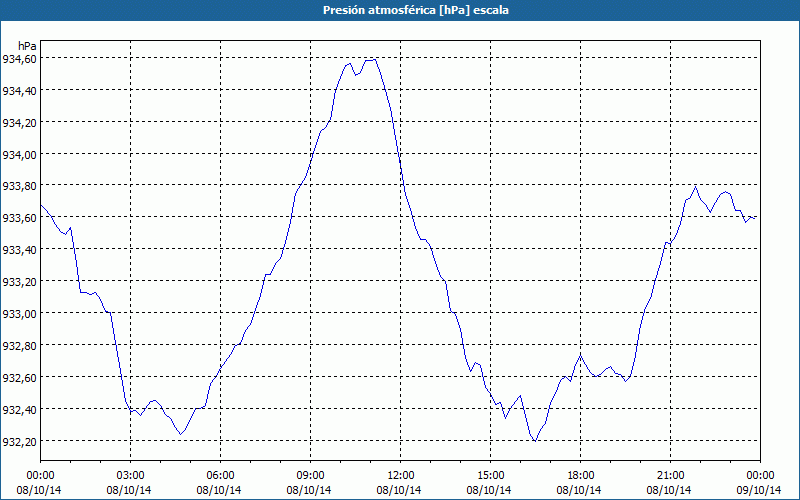The image size is (800, 500).
Task: Click the 'Presión atmosférica [hPa] escala' title
Action: click(x=416, y=10)
